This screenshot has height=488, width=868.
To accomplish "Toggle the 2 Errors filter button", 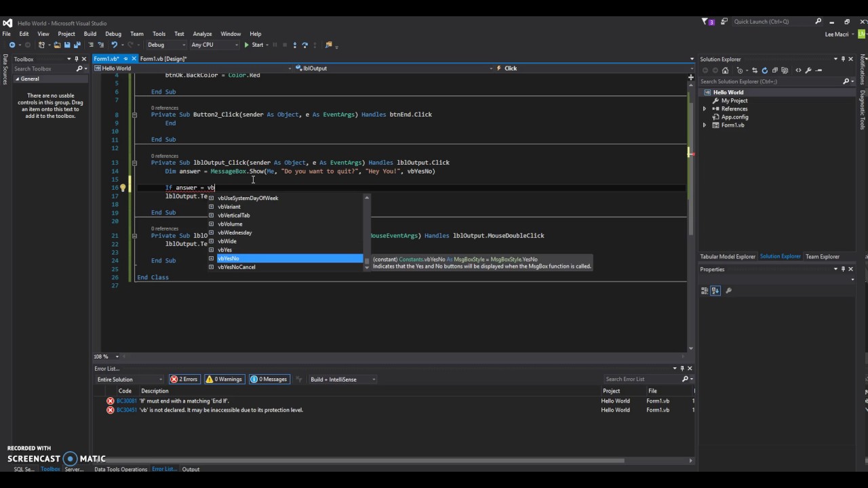I will point(184,380).
